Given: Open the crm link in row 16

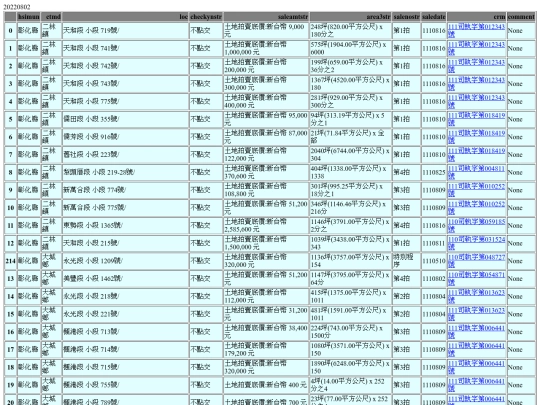Looking at the screenshot, I should (476, 332).
